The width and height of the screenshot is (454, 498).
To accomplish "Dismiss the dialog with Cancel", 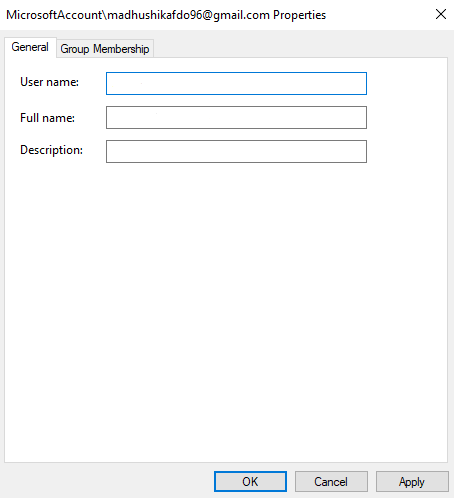I will pos(331,481).
